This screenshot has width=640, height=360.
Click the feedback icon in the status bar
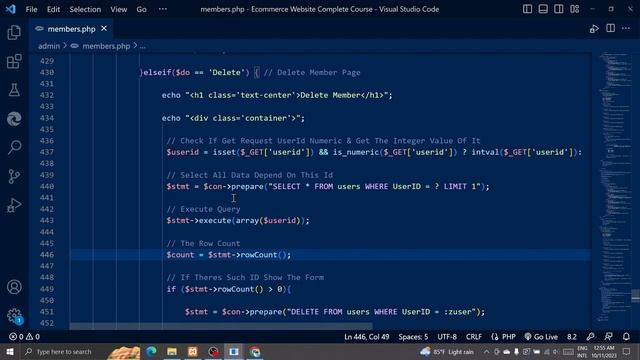click(x=609, y=337)
